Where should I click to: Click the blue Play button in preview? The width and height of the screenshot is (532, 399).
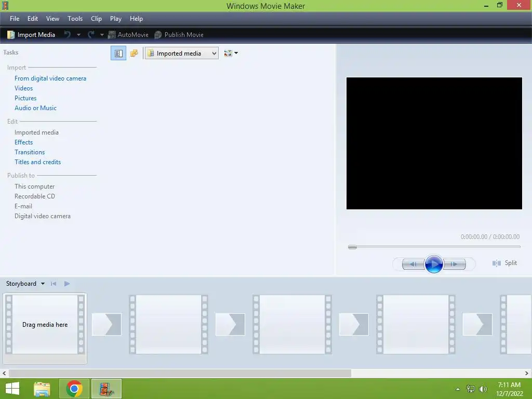(x=434, y=264)
